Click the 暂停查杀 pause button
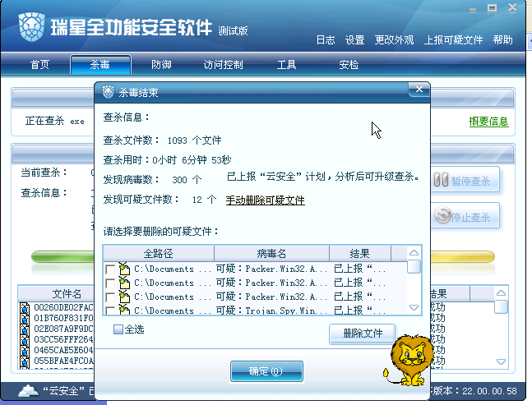Viewport: 532px width, 405px height. tap(465, 180)
